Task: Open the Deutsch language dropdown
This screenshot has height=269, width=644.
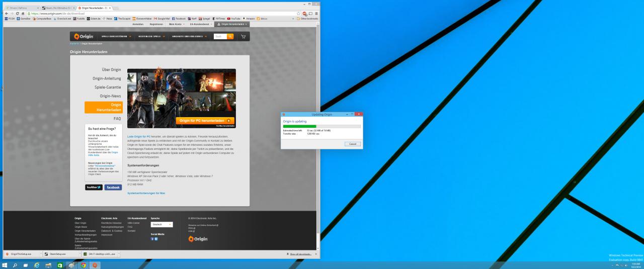Action: pyautogui.click(x=162, y=224)
